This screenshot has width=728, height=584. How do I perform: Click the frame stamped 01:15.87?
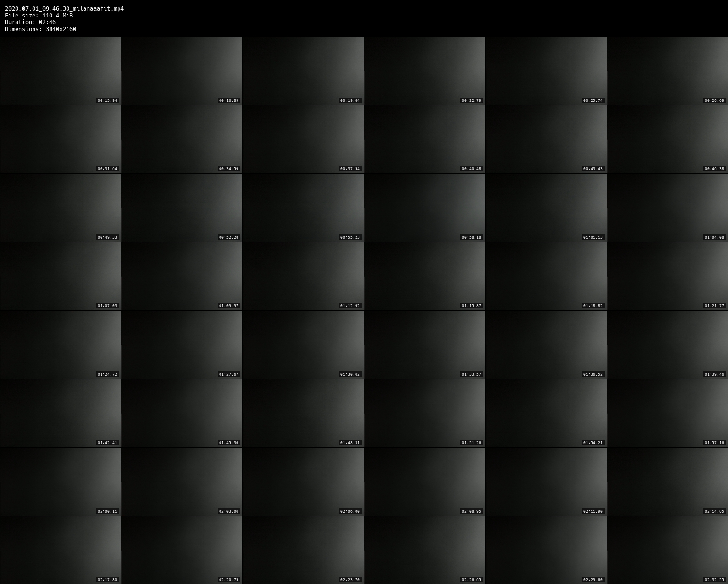point(424,276)
